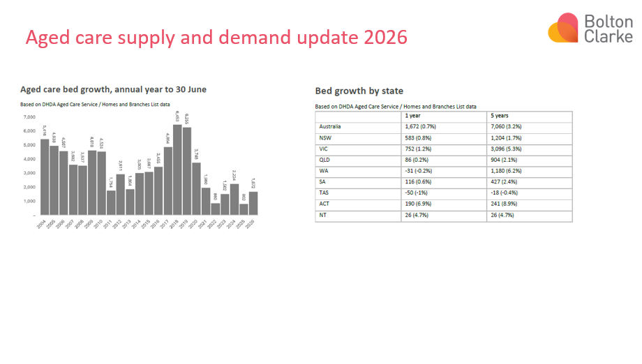The height and width of the screenshot is (364, 642).
Task: Select the 'VIC' row label
Action: coord(324,149)
